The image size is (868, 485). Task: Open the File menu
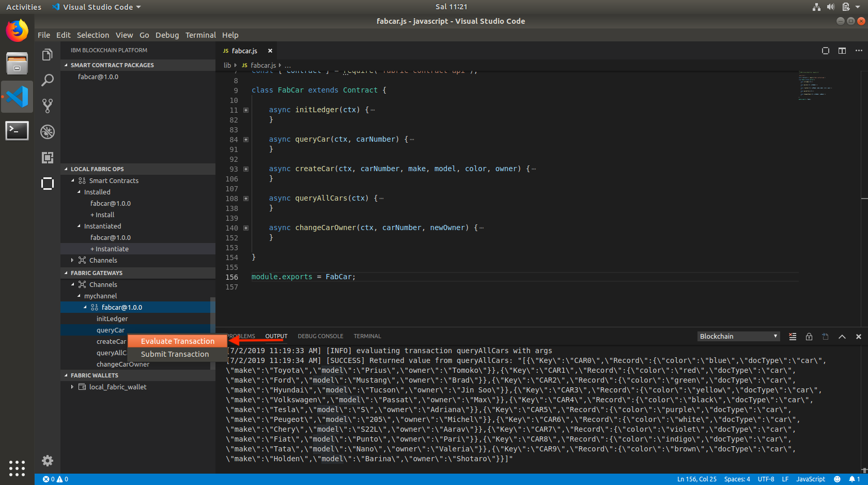[x=44, y=35]
